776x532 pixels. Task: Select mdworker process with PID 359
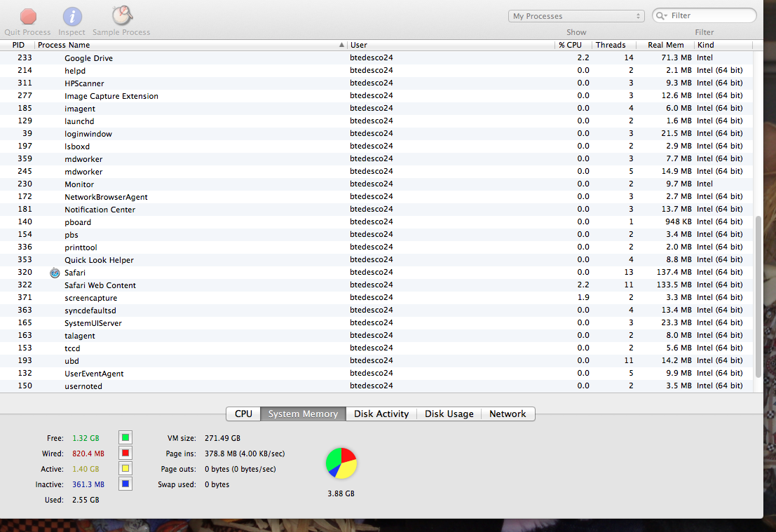click(x=376, y=159)
